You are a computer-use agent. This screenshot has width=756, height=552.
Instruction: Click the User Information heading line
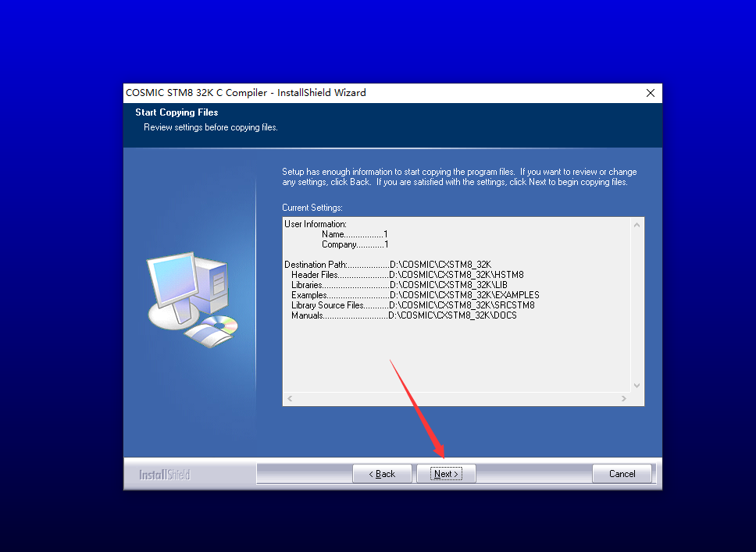click(x=316, y=224)
